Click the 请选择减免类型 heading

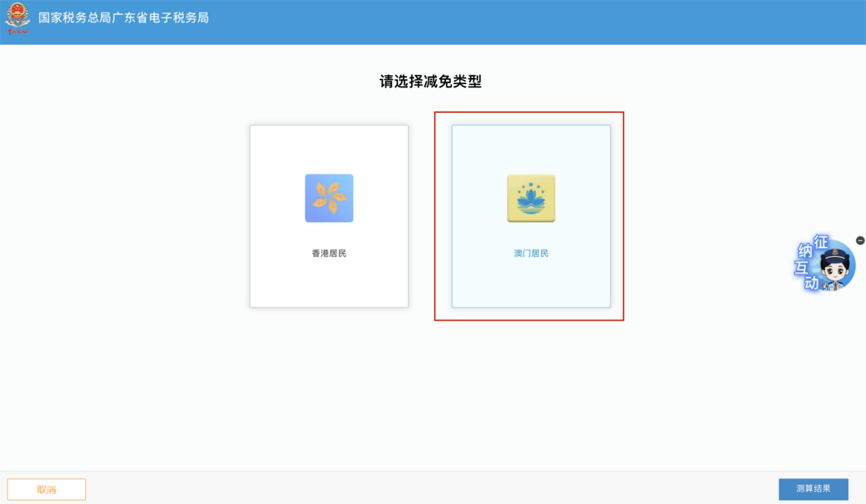(x=431, y=82)
